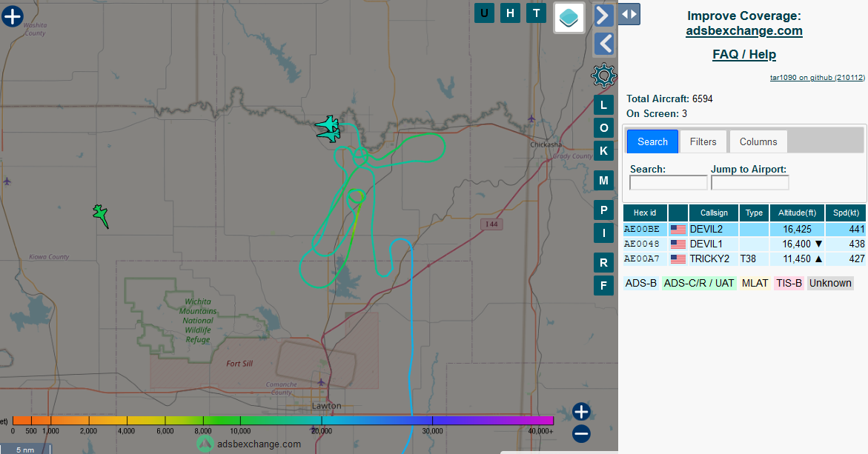
Task: Collapse sidebar with the left chevron
Action: pyautogui.click(x=604, y=44)
